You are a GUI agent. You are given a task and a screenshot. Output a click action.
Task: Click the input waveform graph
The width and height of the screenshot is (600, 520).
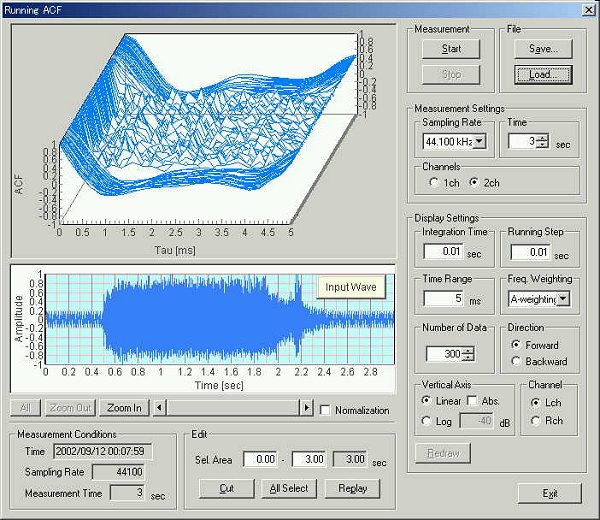pos(220,319)
